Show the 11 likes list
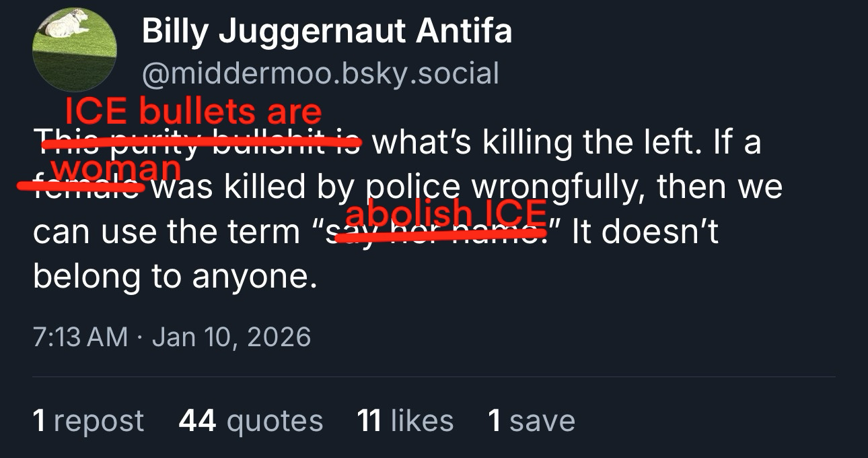 tap(405, 420)
